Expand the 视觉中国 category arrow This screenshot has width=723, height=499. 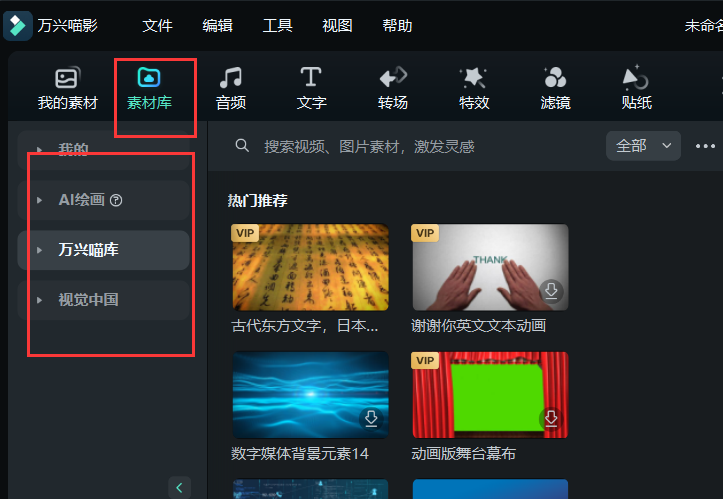click(x=40, y=300)
